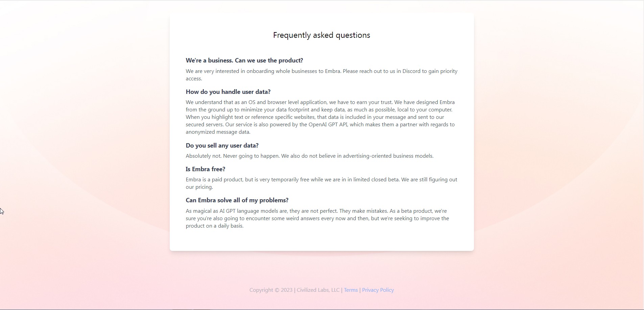Click question 'How do you handle user data?'
The width and height of the screenshot is (644, 310).
click(228, 92)
